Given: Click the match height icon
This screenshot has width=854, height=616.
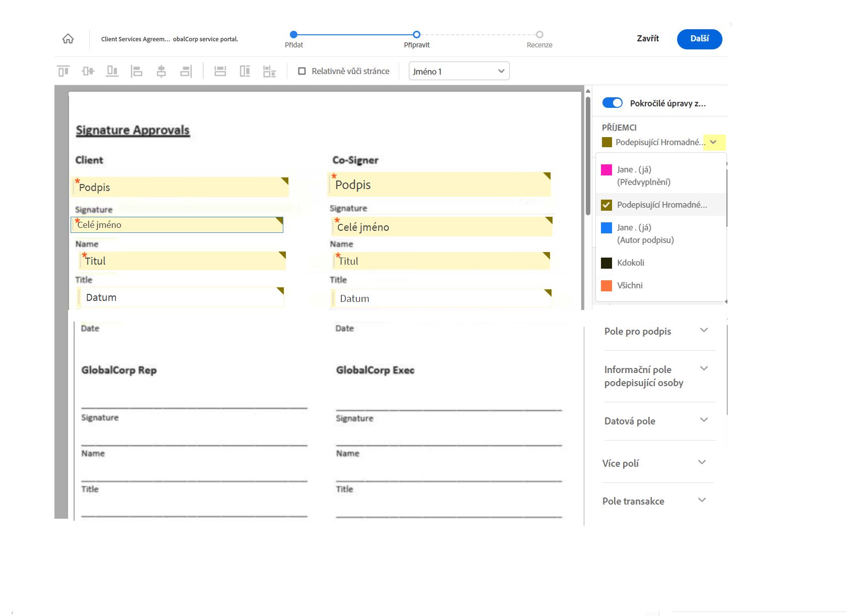Looking at the screenshot, I should [x=245, y=72].
